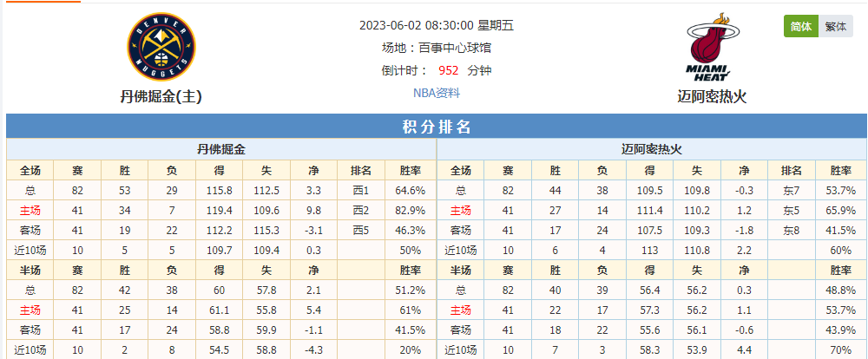Click Nuggets half-time home points 61.1
Viewport: 868px width, 359px height.
pyautogui.click(x=220, y=310)
